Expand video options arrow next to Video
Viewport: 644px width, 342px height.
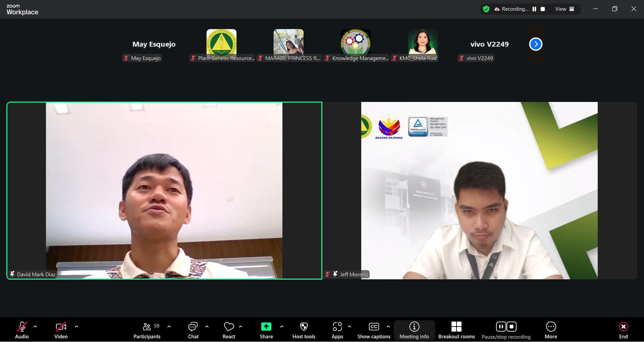pos(76,327)
